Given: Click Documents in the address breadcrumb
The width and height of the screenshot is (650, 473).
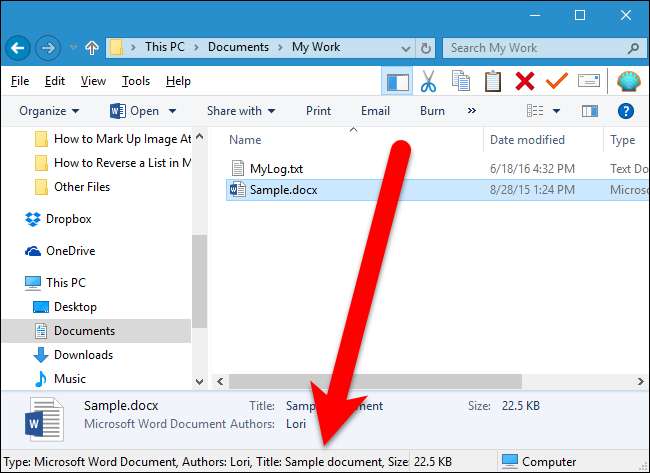Looking at the screenshot, I should point(238,47).
